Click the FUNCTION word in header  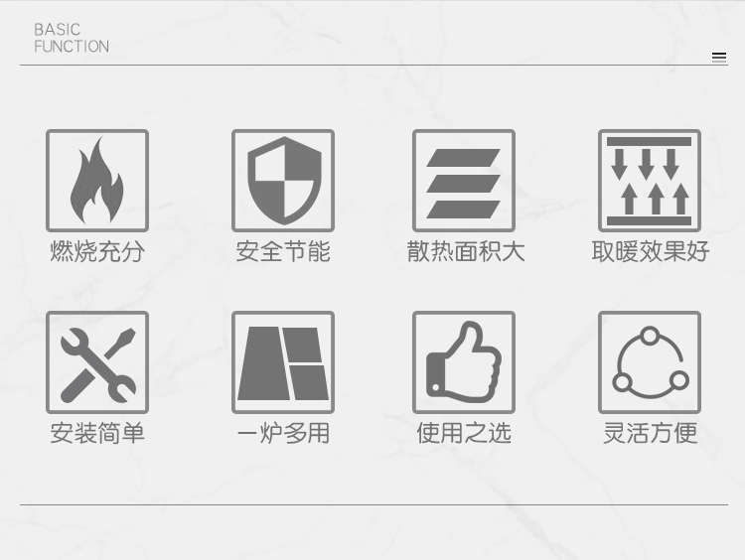tap(72, 47)
